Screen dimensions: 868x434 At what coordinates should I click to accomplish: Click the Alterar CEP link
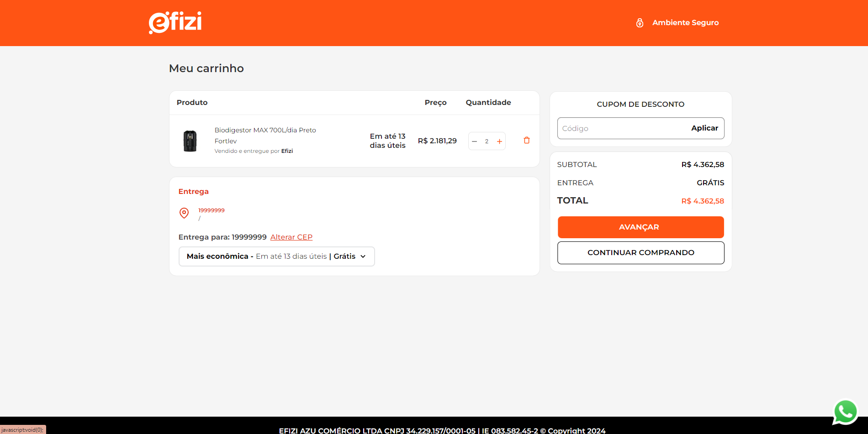click(291, 237)
